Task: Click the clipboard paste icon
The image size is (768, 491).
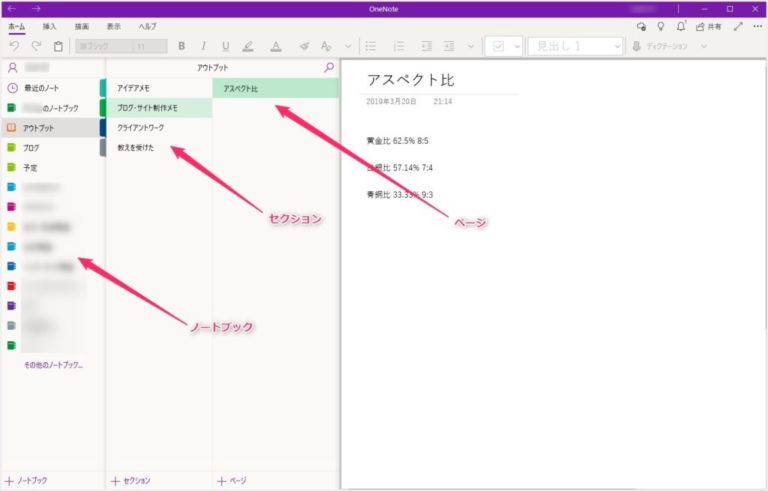Action: point(58,46)
